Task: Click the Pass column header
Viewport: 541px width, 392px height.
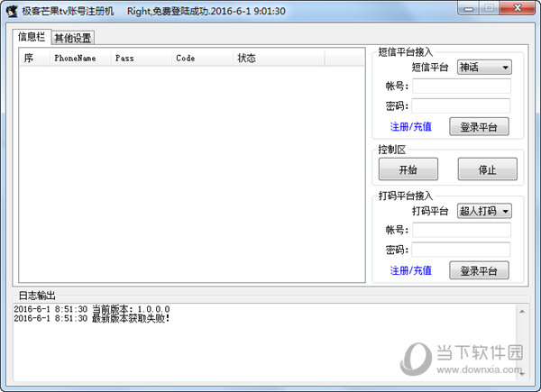Action: click(141, 58)
